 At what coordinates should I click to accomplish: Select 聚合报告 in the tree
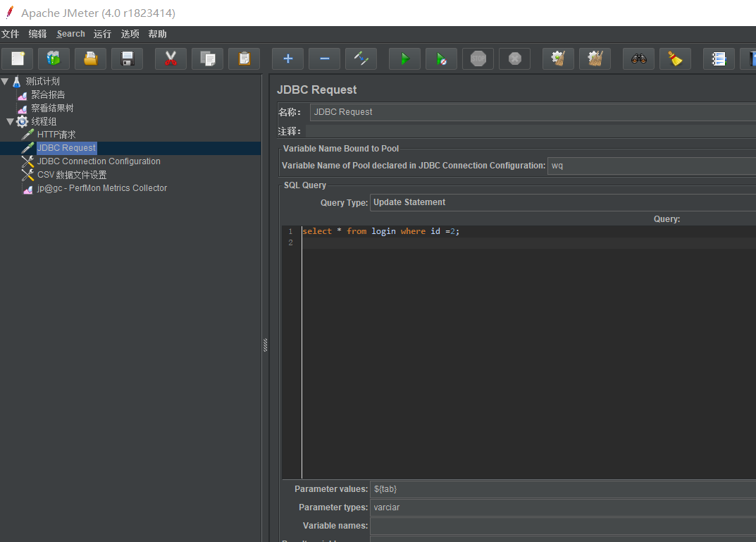tap(48, 95)
